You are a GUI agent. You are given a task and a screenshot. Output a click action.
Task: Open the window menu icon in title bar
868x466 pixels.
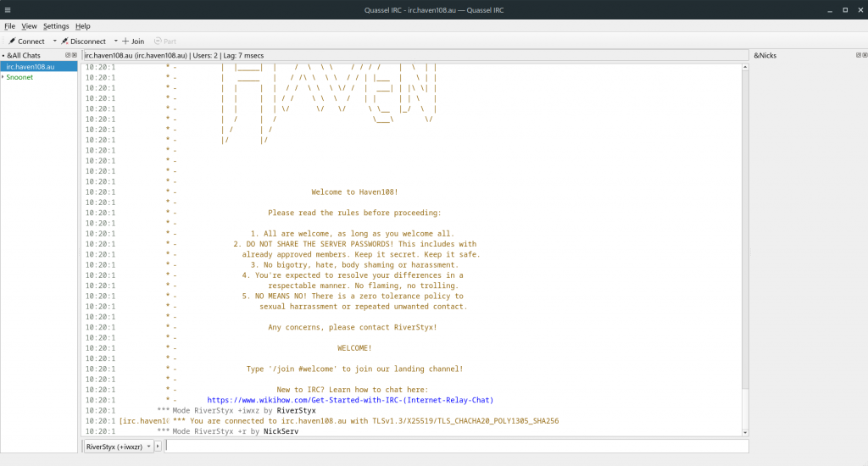pyautogui.click(x=8, y=9)
